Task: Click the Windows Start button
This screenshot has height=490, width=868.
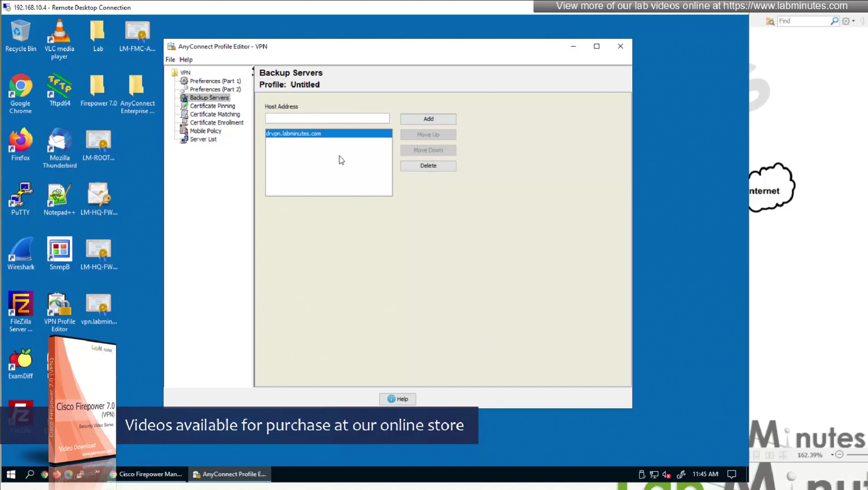Action: coord(11,474)
